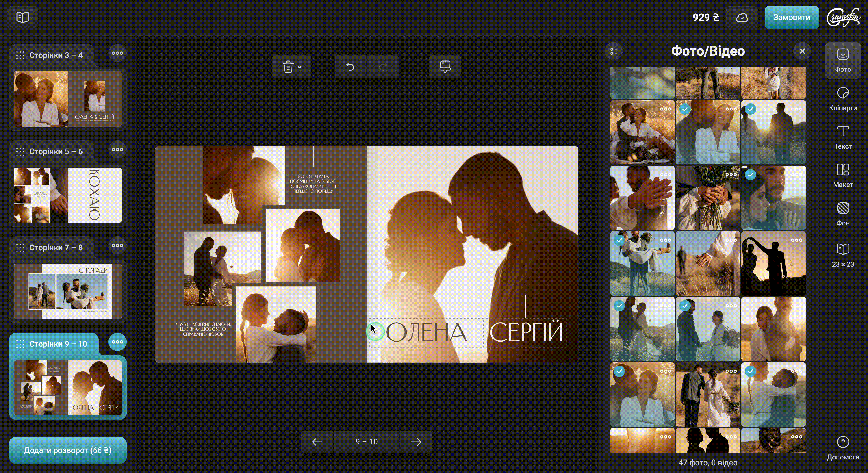Select the Текст tool in sidebar
Viewport: 868px width, 473px height.
click(842, 137)
